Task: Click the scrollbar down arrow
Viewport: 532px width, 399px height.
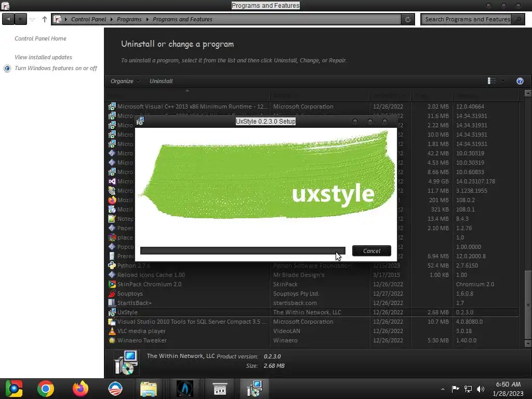Action: tap(527, 343)
